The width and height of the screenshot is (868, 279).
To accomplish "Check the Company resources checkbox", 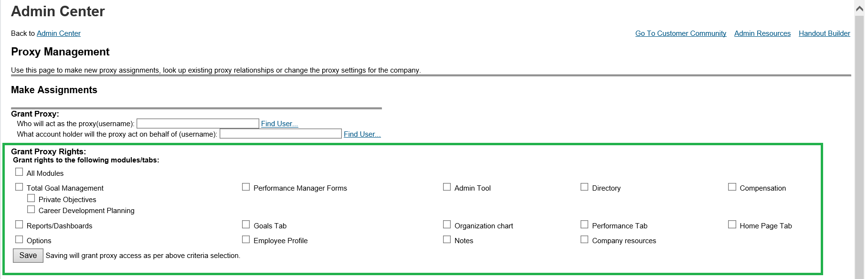I will [x=584, y=239].
